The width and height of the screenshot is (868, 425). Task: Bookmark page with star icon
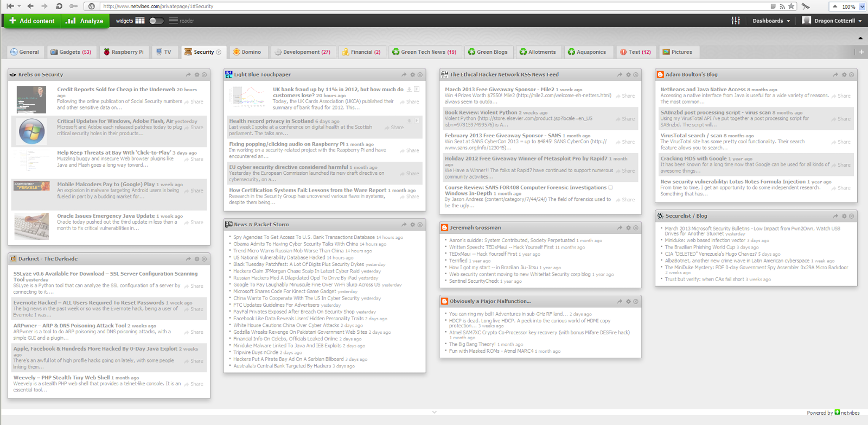tap(792, 6)
